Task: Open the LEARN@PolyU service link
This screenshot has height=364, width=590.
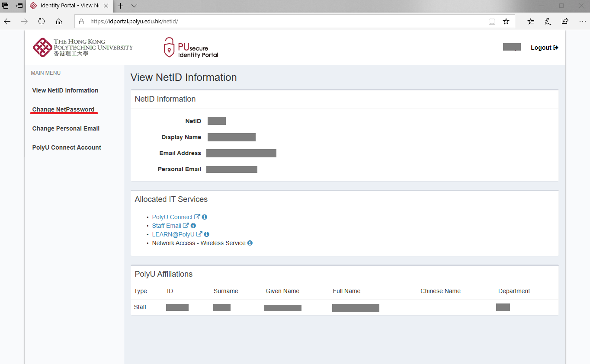Action: (x=173, y=234)
